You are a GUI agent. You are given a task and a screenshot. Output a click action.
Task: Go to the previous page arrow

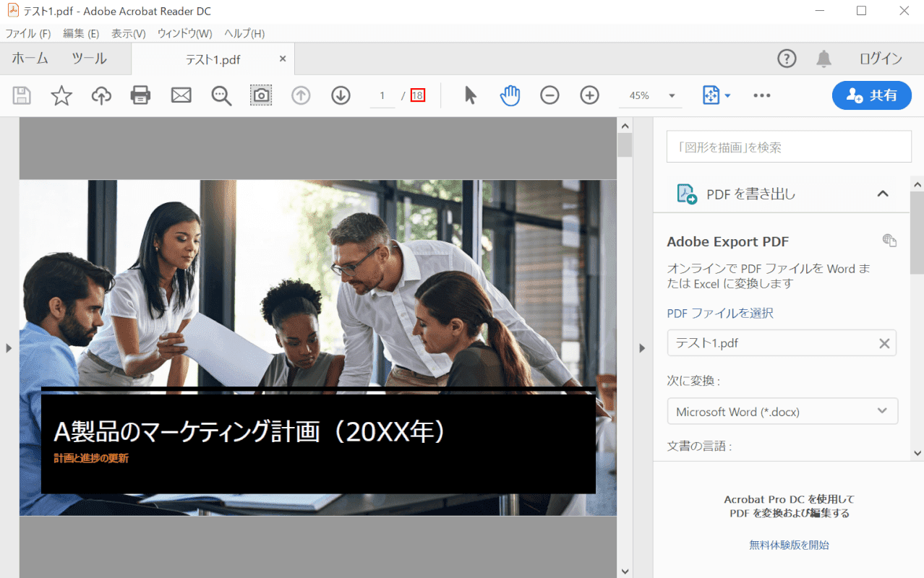pos(301,95)
